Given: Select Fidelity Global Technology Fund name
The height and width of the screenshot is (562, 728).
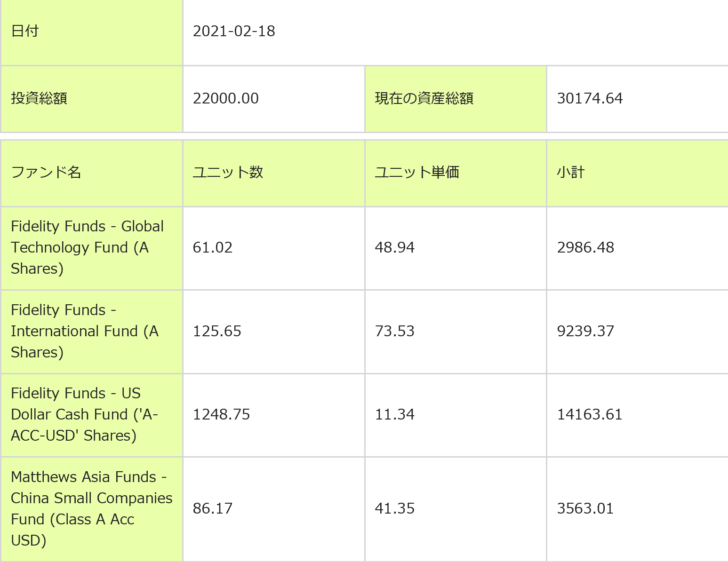Looking at the screenshot, I should coord(87,247).
